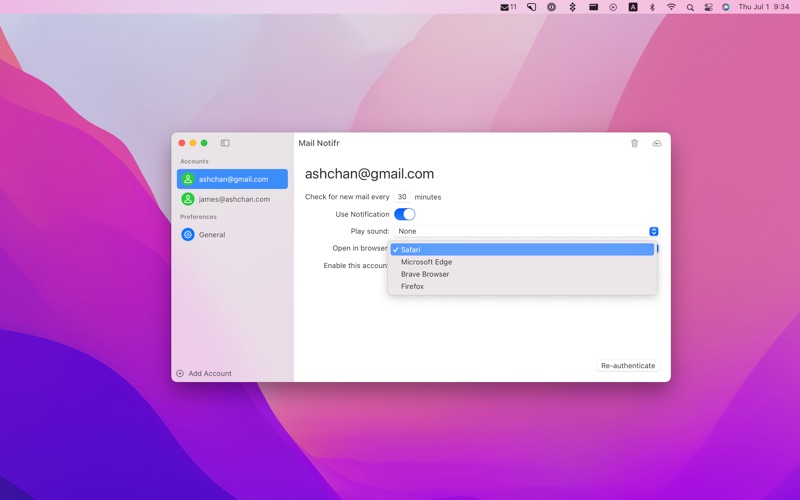Viewport: 800px width, 500px height.
Task: Choose Safari from the browser menu
Action: pyautogui.click(x=522, y=249)
